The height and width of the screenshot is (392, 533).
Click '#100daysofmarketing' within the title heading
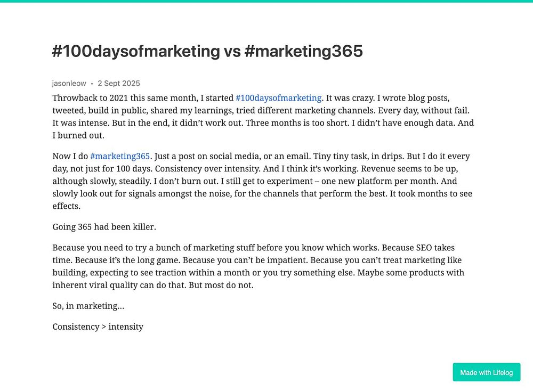point(136,51)
